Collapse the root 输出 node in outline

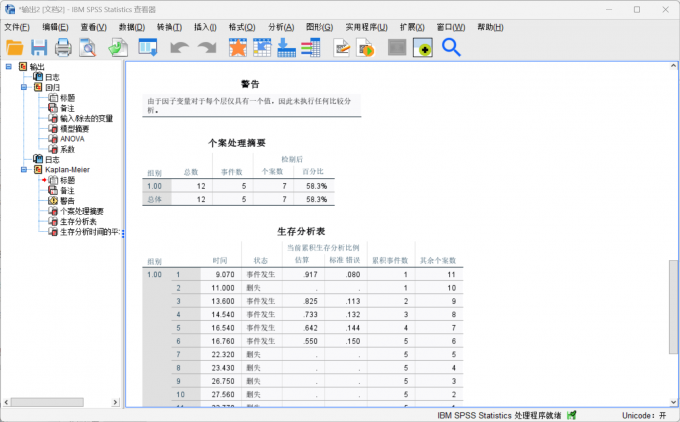point(9,66)
